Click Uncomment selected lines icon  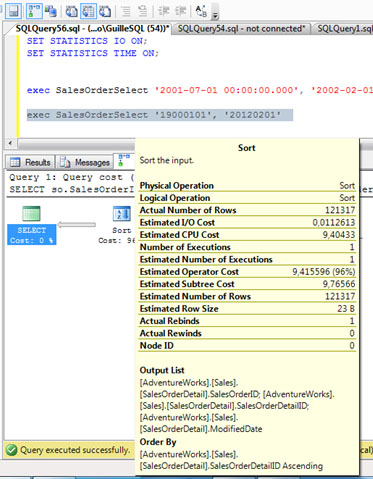pos(142,11)
